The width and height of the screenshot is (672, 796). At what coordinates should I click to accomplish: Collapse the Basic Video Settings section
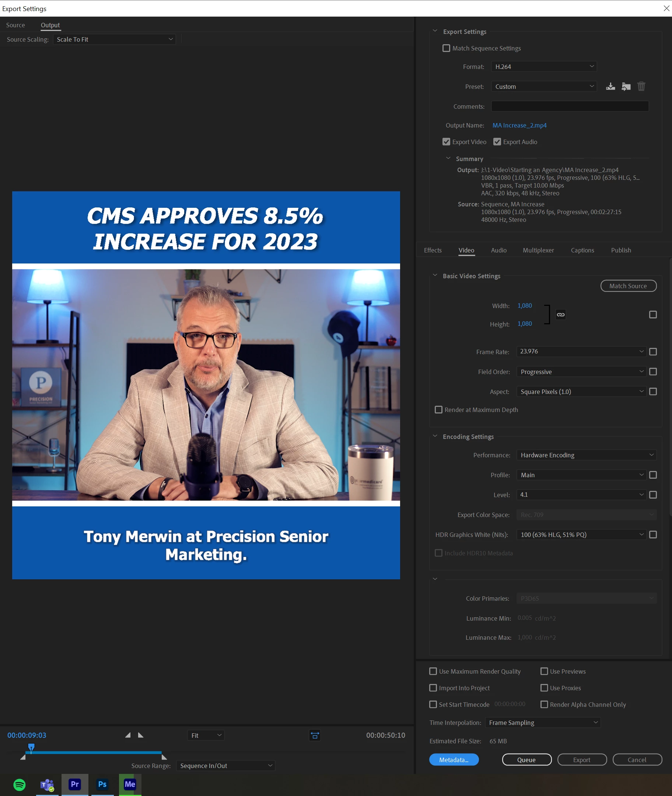pos(435,275)
